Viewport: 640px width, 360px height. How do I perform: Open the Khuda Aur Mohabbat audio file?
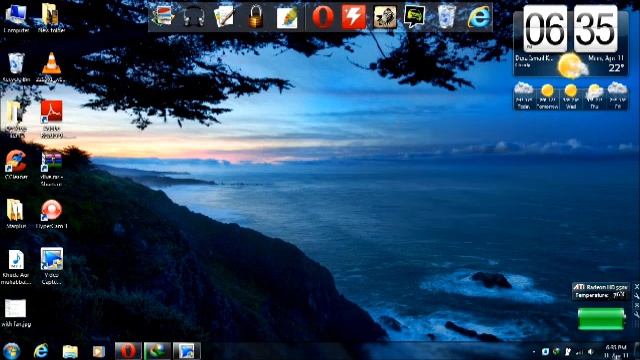(x=16, y=267)
